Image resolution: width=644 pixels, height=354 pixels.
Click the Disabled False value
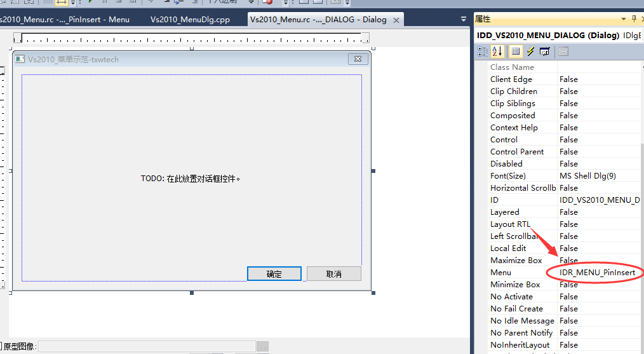pos(568,163)
